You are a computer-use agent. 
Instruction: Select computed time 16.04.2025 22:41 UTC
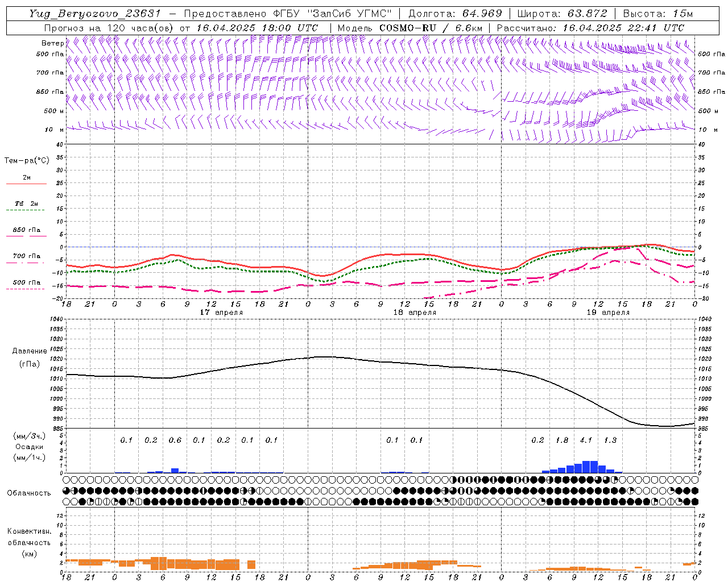tap(623, 28)
